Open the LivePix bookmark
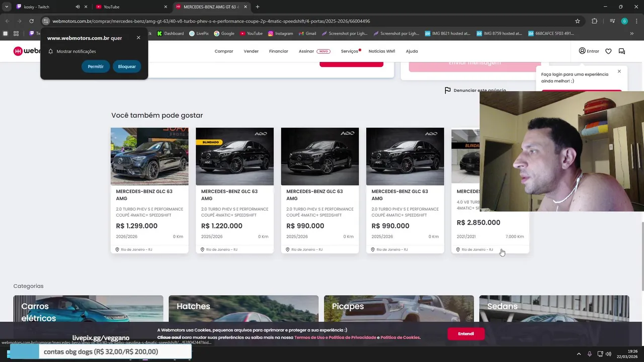This screenshot has width=644, height=362. [199, 34]
